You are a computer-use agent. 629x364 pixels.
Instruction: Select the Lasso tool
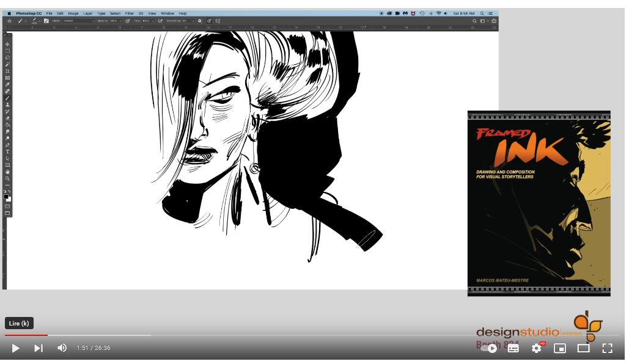pos(7,57)
